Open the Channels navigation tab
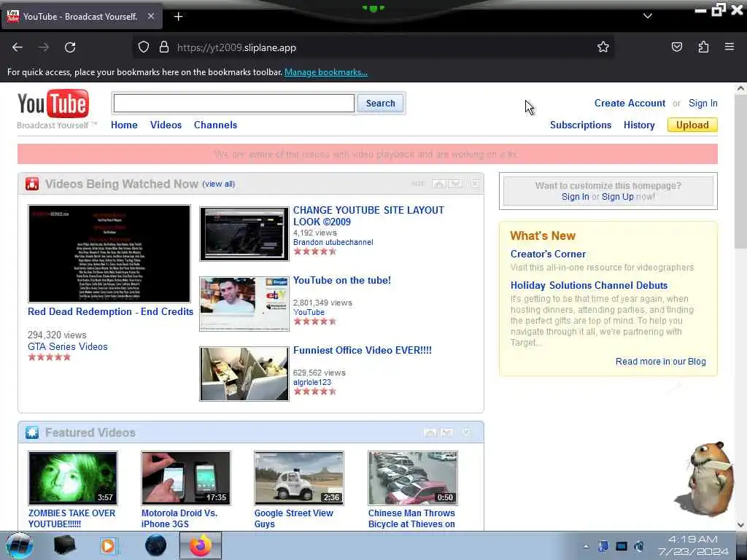747x560 pixels. click(x=215, y=125)
